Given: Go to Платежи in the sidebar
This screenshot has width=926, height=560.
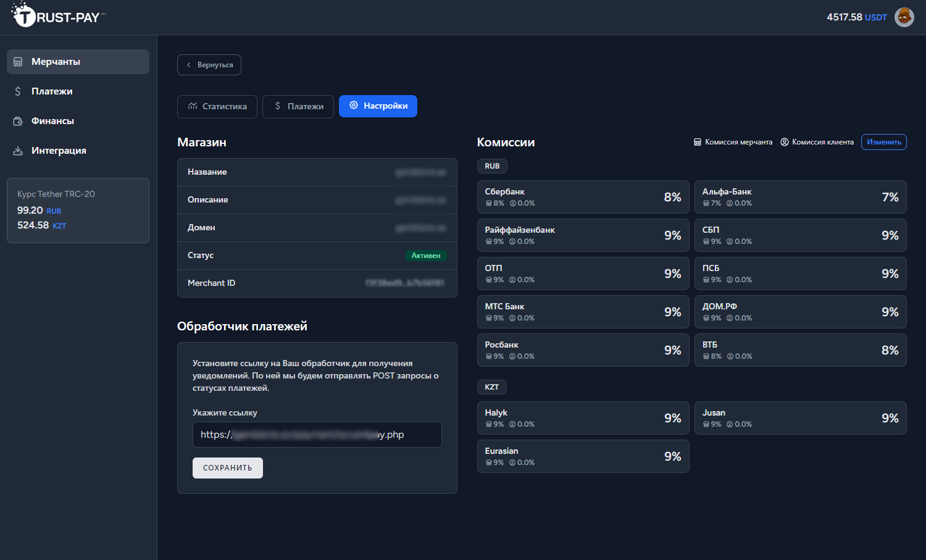Looking at the screenshot, I should click(78, 91).
